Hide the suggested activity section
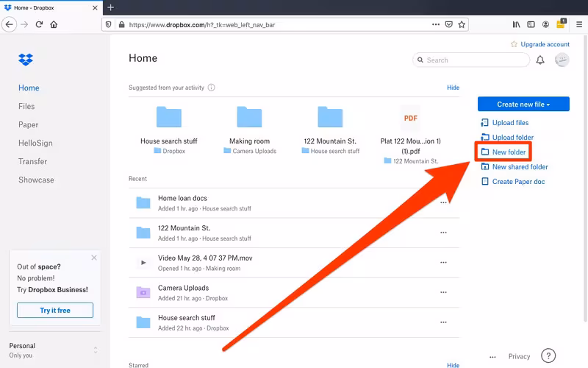 (x=453, y=88)
